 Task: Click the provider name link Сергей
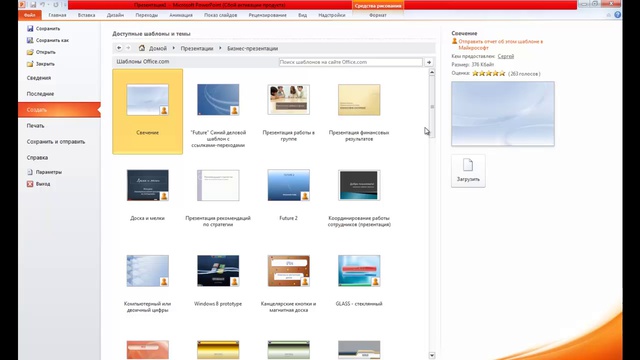[x=506, y=56]
